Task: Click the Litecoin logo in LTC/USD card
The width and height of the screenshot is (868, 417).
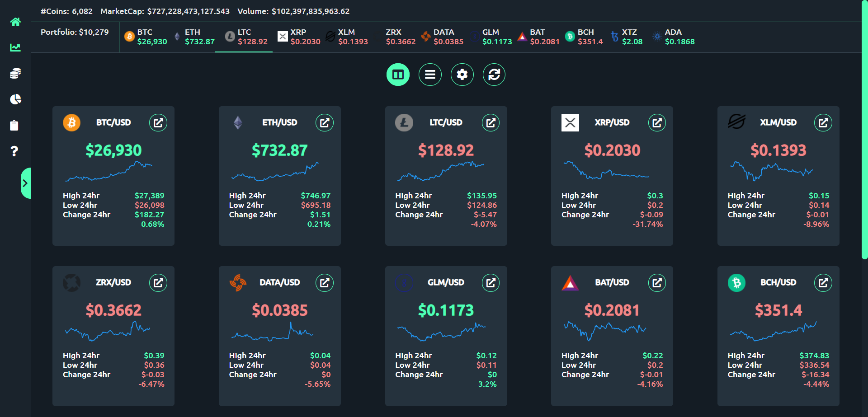Action: pos(404,122)
